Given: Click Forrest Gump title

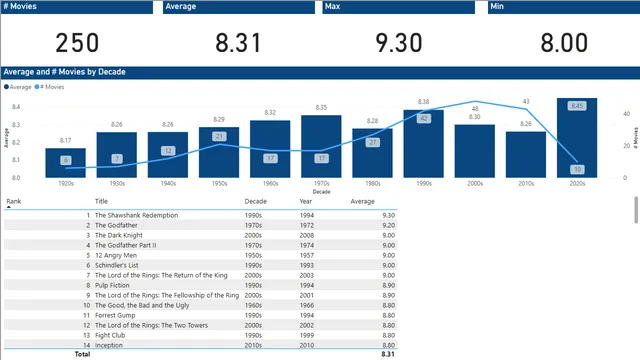Looking at the screenshot, I should pyautogui.click(x=115, y=315).
